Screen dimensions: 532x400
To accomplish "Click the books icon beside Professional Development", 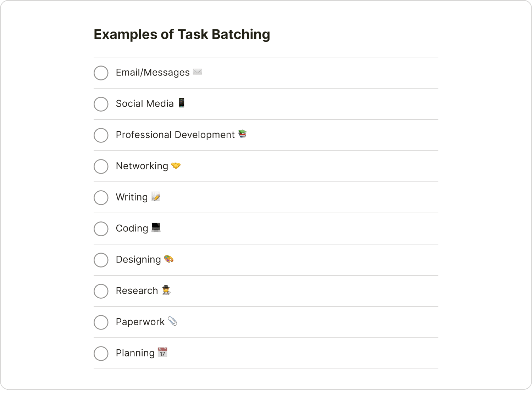I will coord(243,134).
